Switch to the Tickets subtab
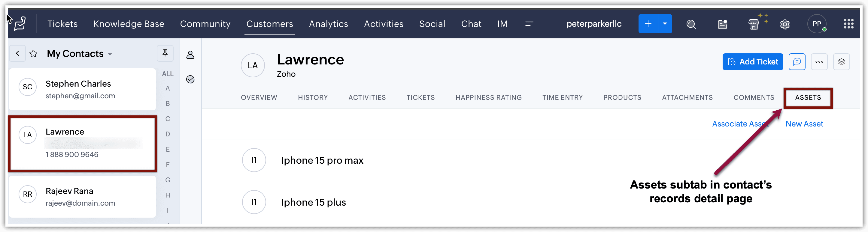The height and width of the screenshot is (232, 868). pyautogui.click(x=420, y=97)
